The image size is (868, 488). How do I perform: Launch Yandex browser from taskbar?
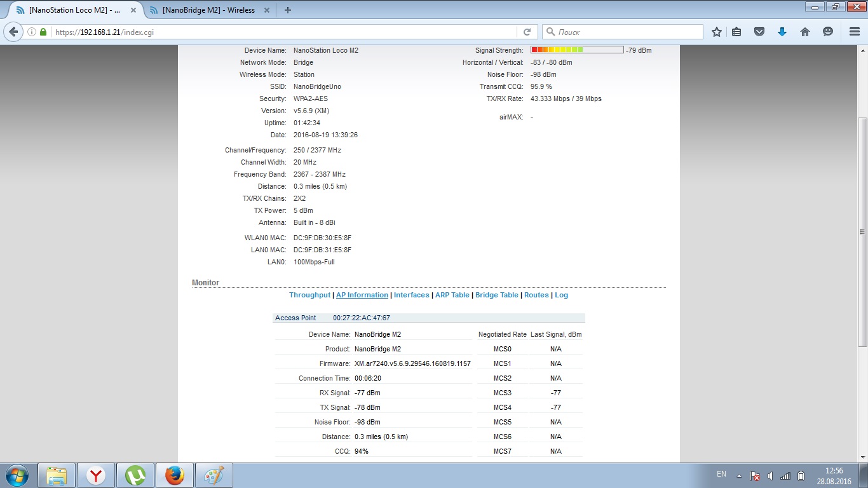tap(96, 475)
